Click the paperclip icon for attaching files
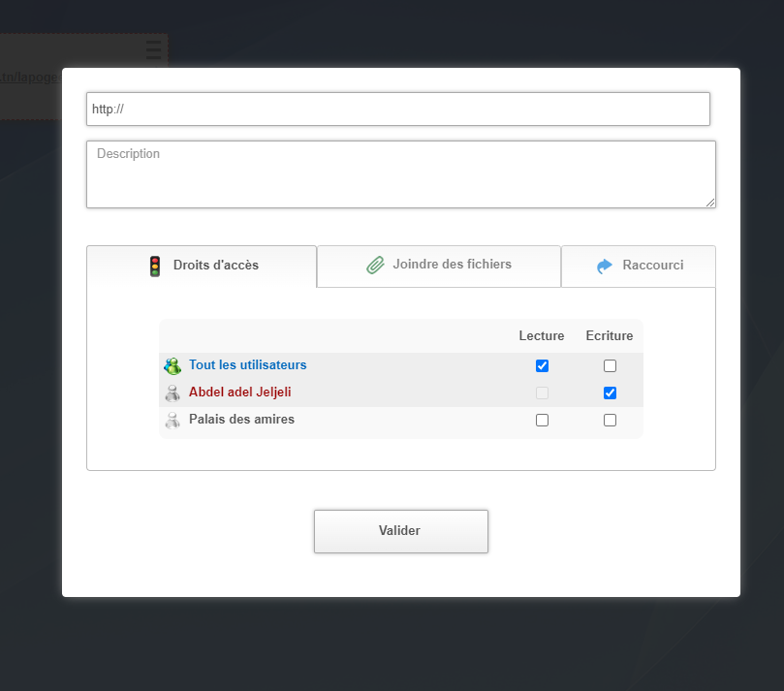784x691 pixels. click(x=376, y=265)
